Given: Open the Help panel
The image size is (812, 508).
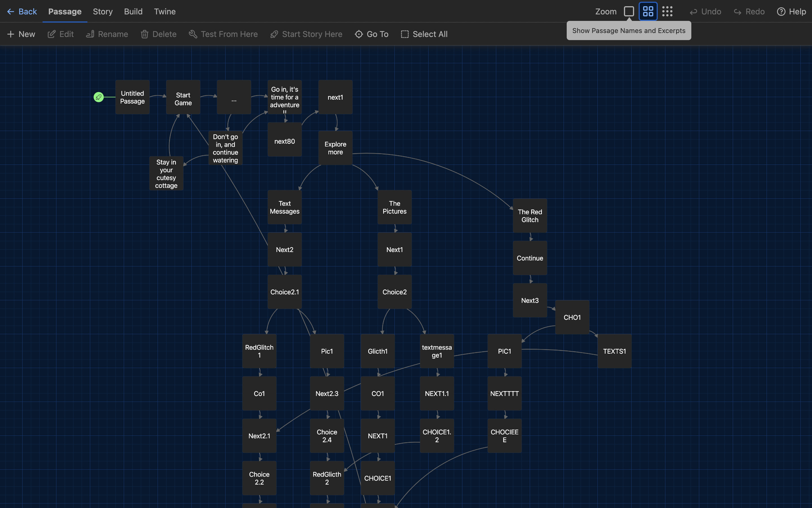Looking at the screenshot, I should pyautogui.click(x=791, y=12).
